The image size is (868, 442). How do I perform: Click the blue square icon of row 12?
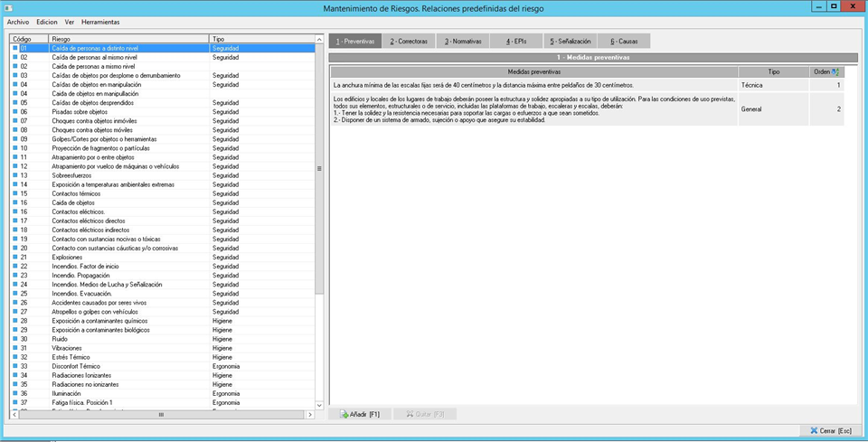click(15, 166)
